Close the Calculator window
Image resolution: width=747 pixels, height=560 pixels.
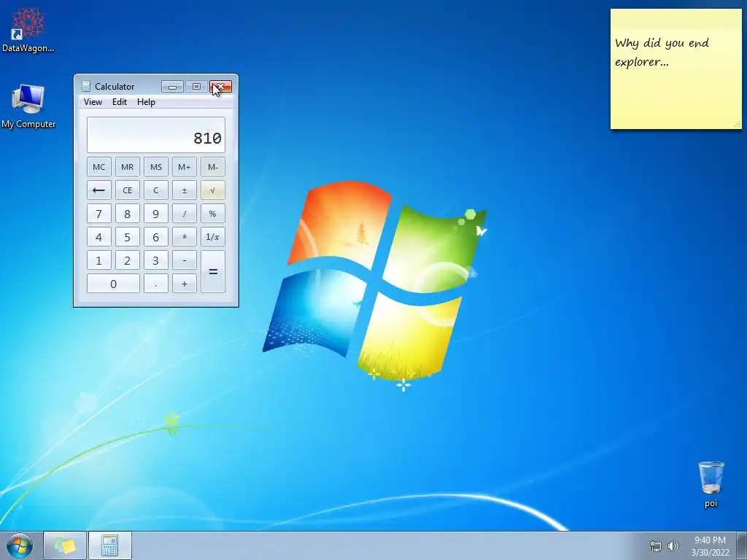click(220, 87)
